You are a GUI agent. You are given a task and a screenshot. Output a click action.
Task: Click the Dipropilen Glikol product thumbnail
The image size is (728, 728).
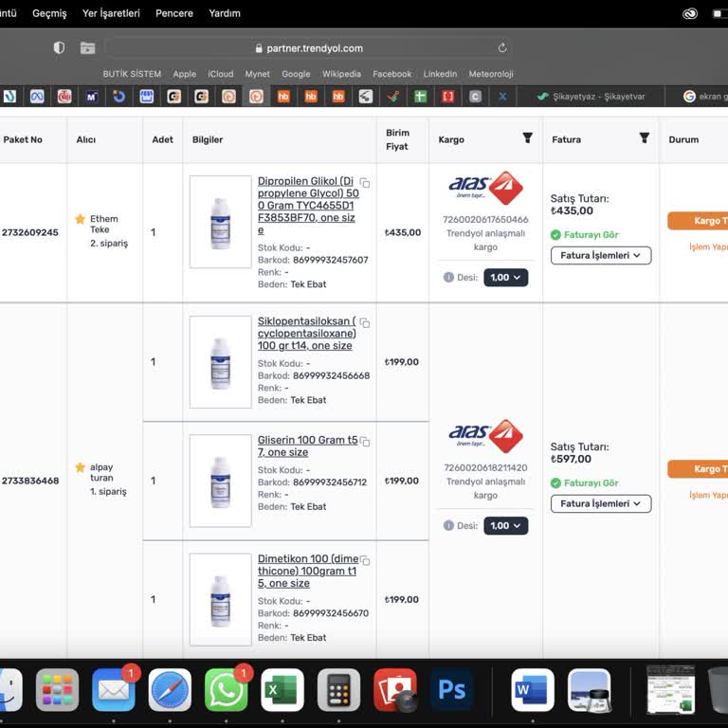(221, 222)
